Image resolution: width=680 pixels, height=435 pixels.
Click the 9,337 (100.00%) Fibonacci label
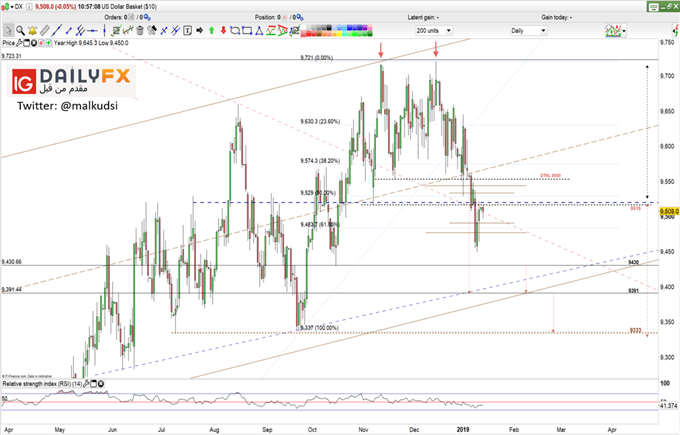point(319,328)
